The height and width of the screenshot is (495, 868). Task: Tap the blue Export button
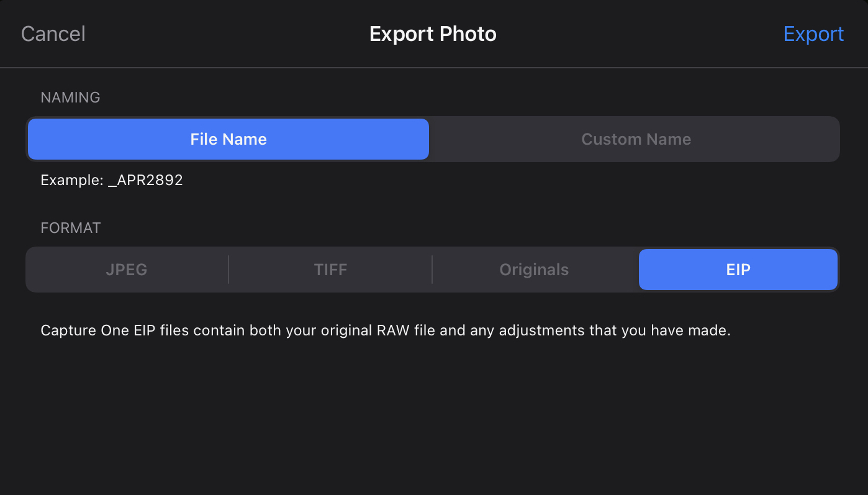pyautogui.click(x=813, y=34)
